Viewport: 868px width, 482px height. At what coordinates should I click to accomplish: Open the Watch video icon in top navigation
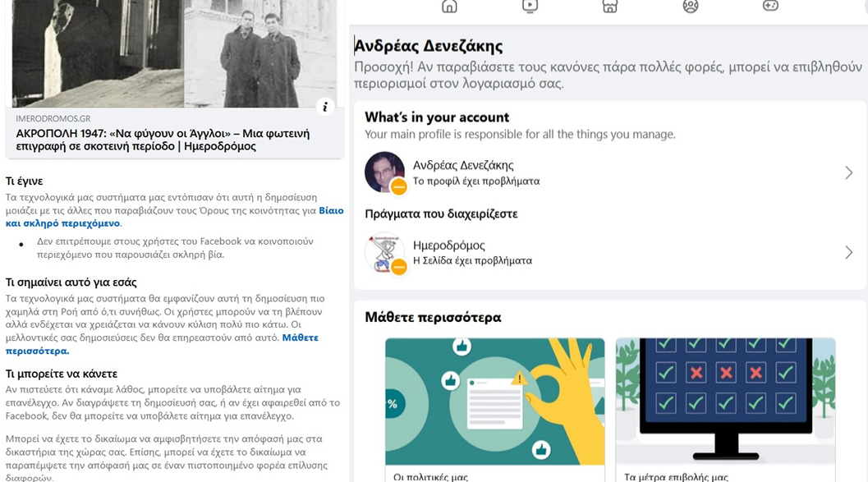point(530,6)
